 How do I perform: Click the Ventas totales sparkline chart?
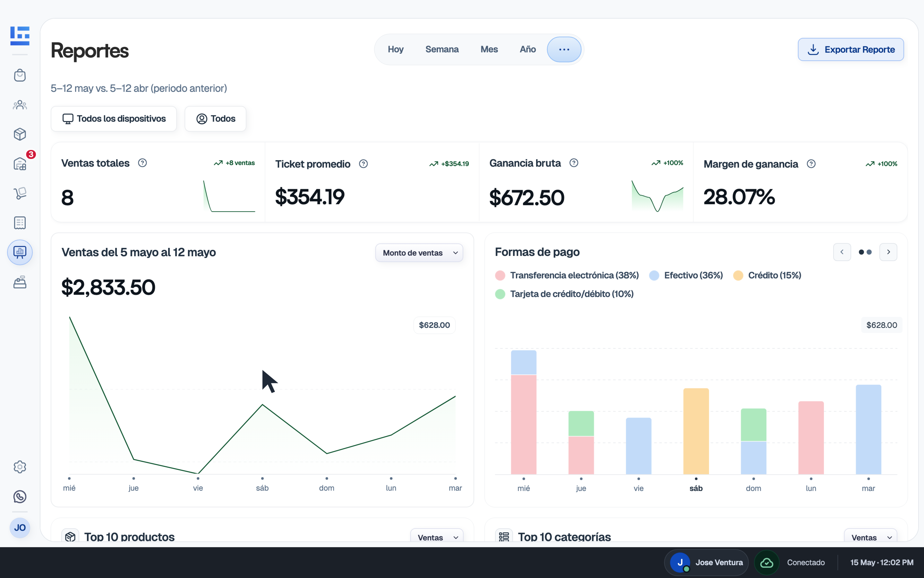(229, 196)
